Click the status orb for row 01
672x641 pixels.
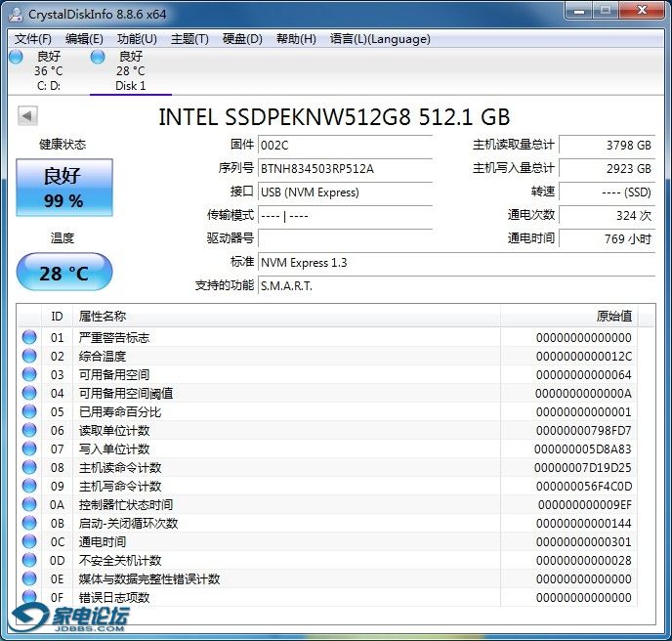pos(29,337)
